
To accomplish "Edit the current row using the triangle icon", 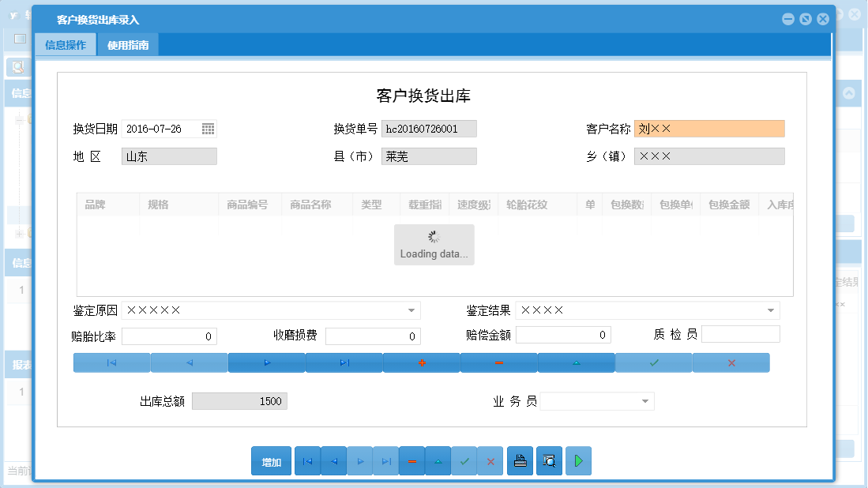I will (x=576, y=362).
